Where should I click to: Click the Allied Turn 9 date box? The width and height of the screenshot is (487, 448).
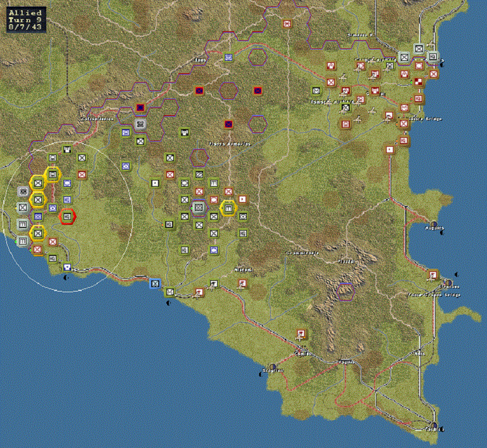(26, 20)
